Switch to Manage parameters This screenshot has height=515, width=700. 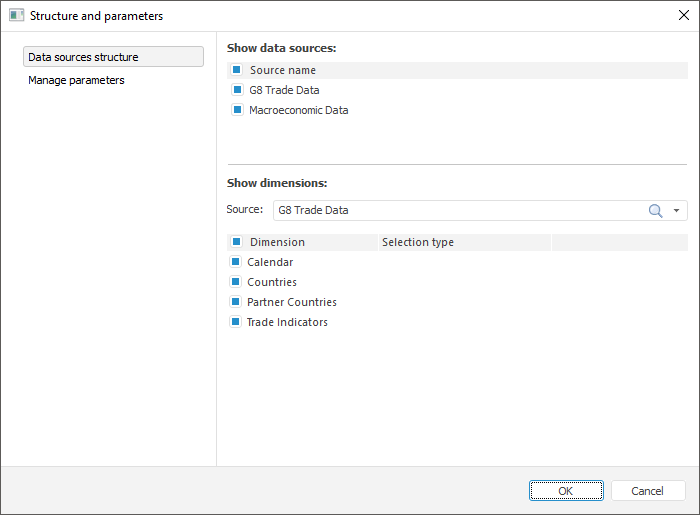pyautogui.click(x=77, y=80)
